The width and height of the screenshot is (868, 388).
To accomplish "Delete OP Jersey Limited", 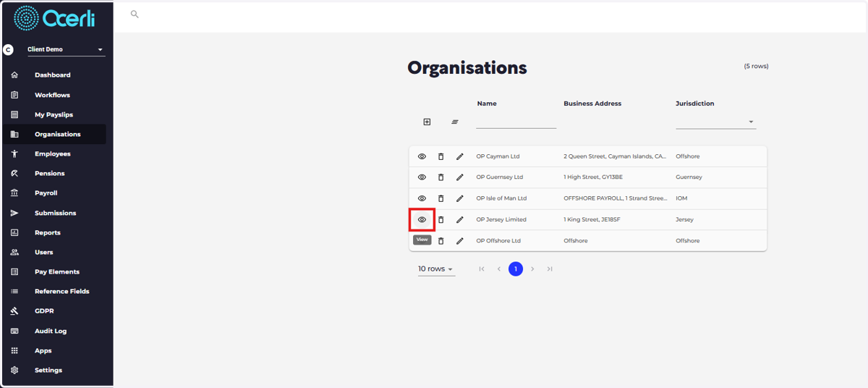I will coord(441,219).
